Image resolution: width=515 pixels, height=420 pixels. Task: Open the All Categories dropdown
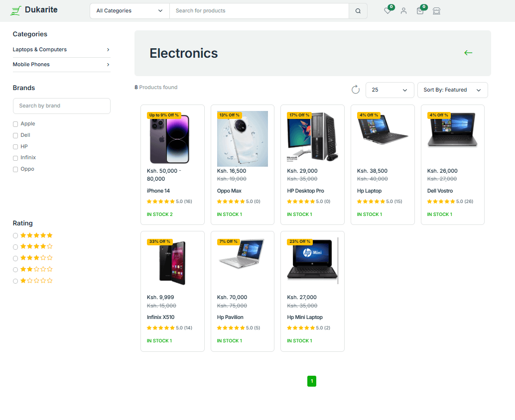coord(129,10)
